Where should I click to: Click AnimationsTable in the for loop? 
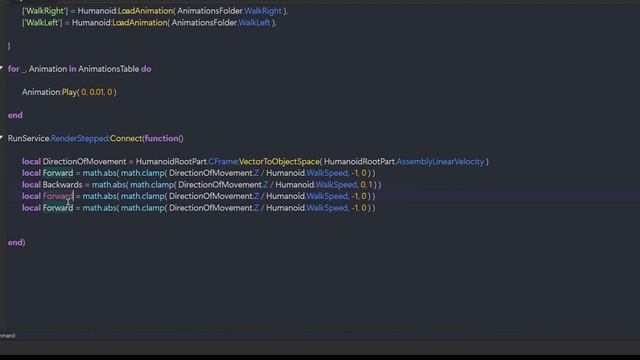pyautogui.click(x=109, y=69)
